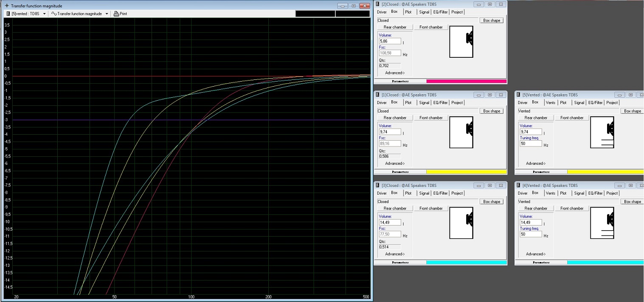Click the Volume field showing 5,86
Screen dimensions: 644x302
point(390,41)
